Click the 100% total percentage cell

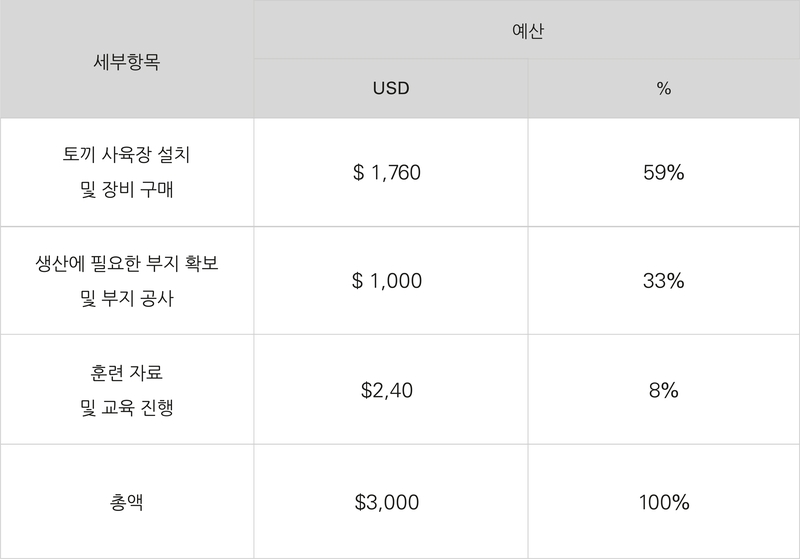664,502
